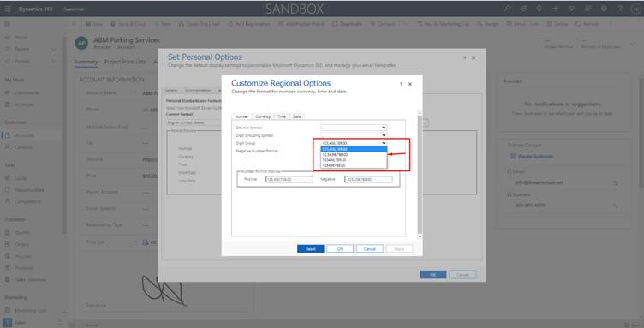This screenshot has width=644, height=328.
Task: Click the search magnifier in header
Action: coord(508,9)
